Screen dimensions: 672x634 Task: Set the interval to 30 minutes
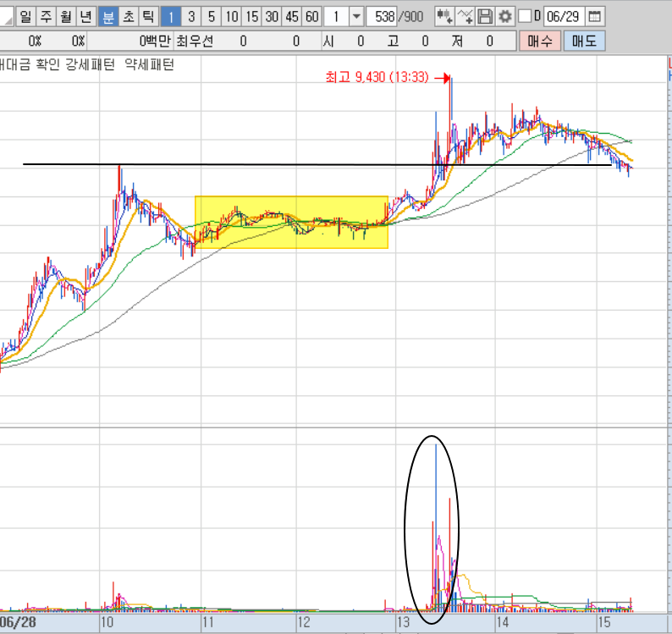(272, 17)
